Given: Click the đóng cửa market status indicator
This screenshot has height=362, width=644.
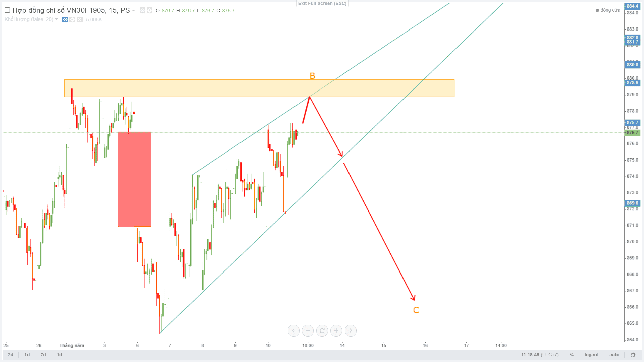Looking at the screenshot, I should [608, 10].
